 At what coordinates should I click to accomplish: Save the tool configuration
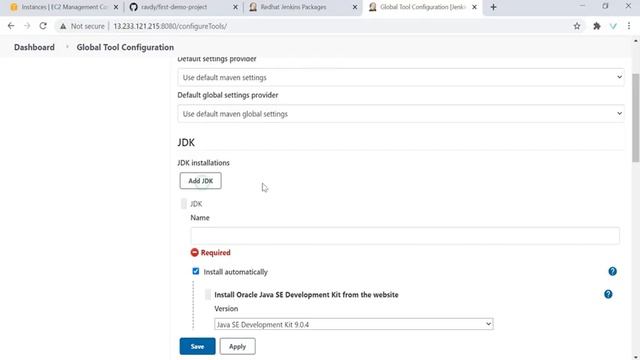click(197, 347)
